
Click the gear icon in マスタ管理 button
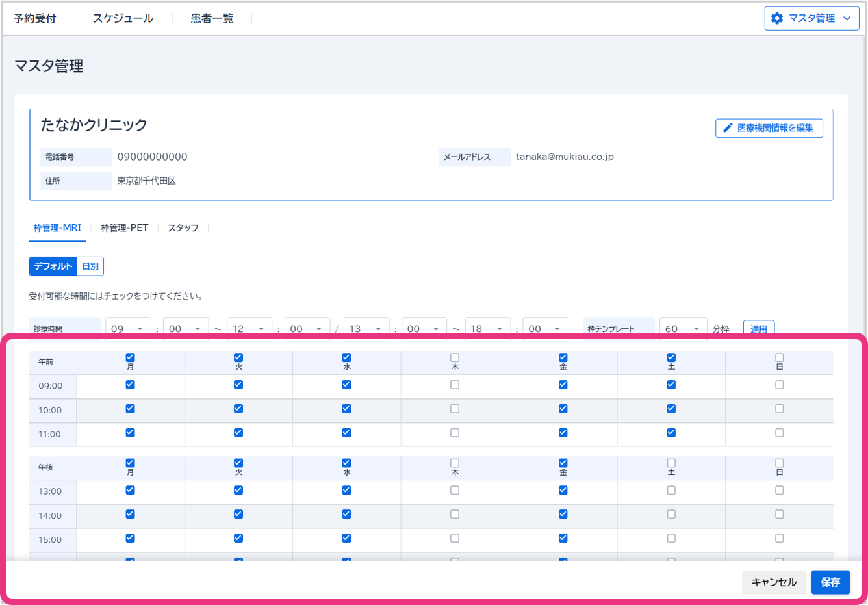[x=777, y=18]
